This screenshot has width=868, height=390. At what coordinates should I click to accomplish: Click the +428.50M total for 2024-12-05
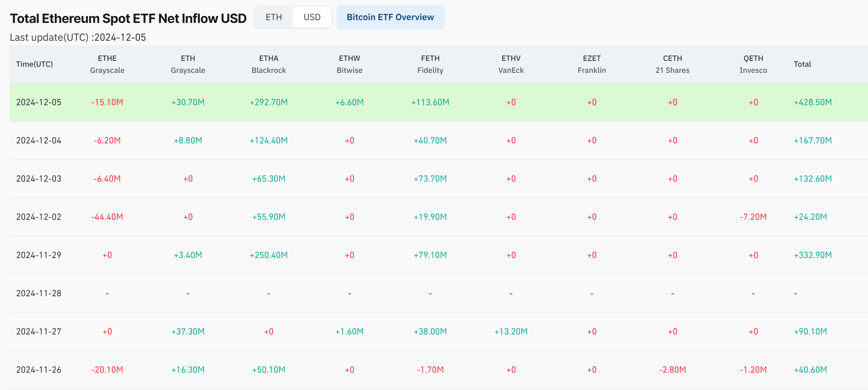(x=812, y=102)
